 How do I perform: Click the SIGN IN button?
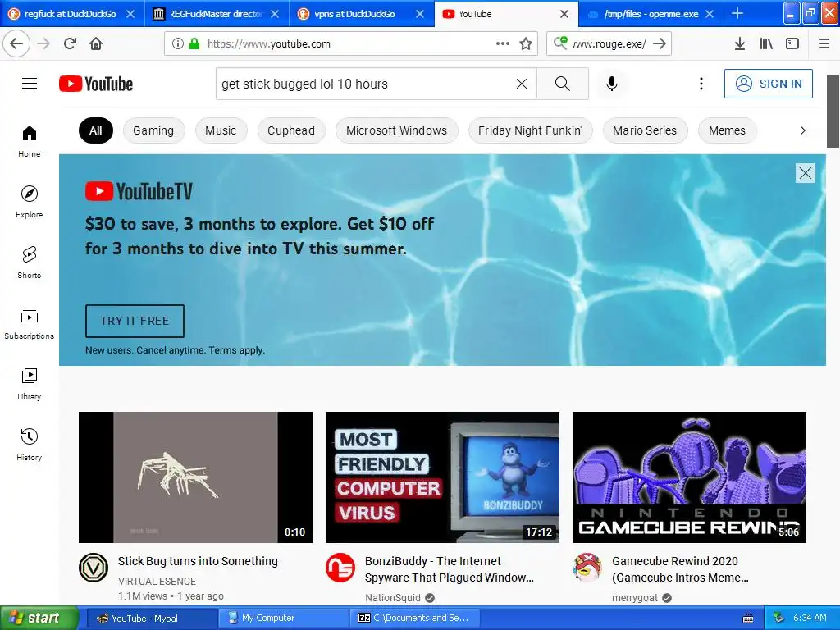(x=768, y=84)
